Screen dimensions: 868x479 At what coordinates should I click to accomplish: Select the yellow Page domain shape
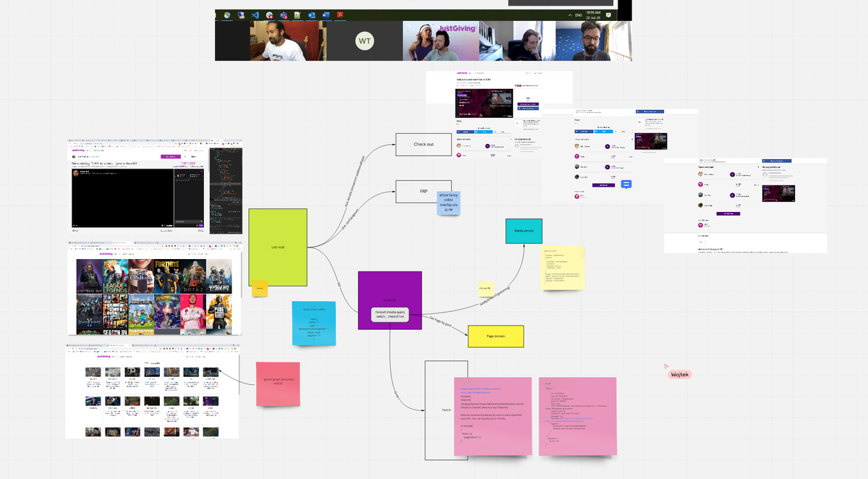[495, 336]
